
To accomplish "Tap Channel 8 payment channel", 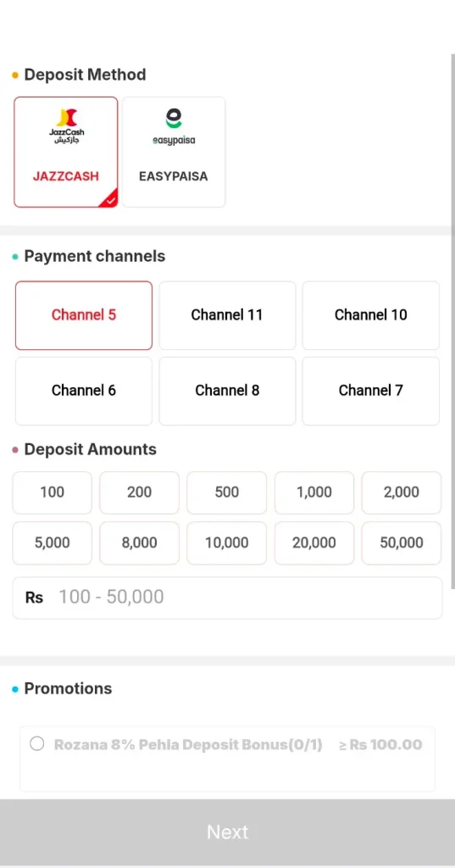I will click(x=227, y=391).
